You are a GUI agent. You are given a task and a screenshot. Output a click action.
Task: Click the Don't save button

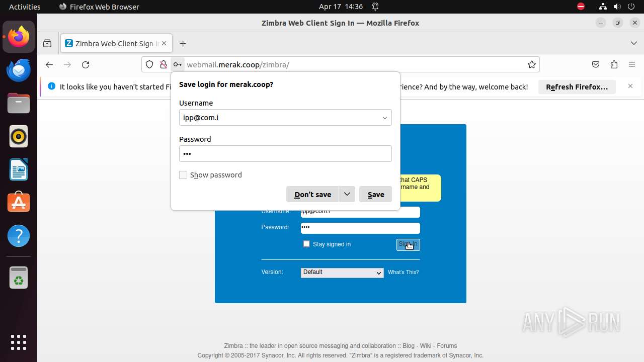(x=312, y=194)
